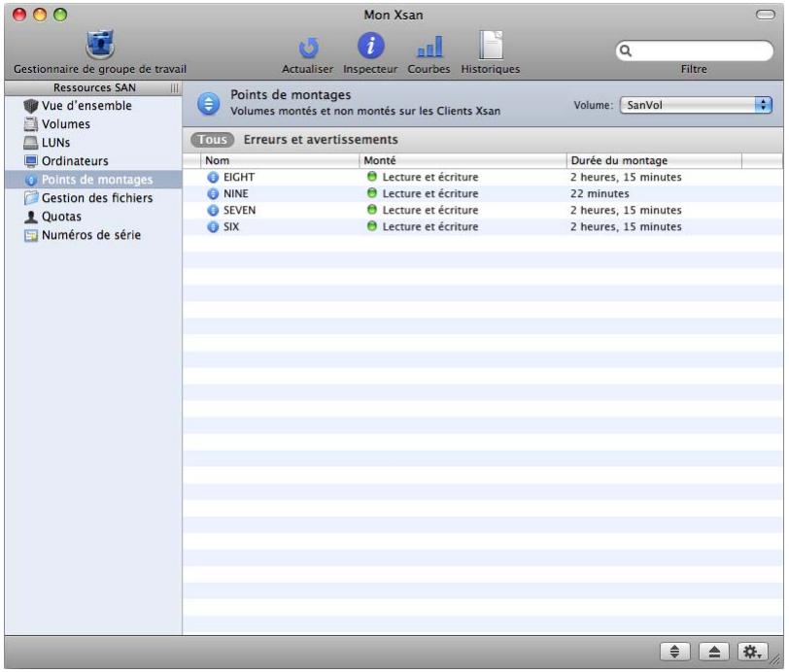Click the blue icon beside SEVEN
The image size is (789, 672).
[x=213, y=211]
